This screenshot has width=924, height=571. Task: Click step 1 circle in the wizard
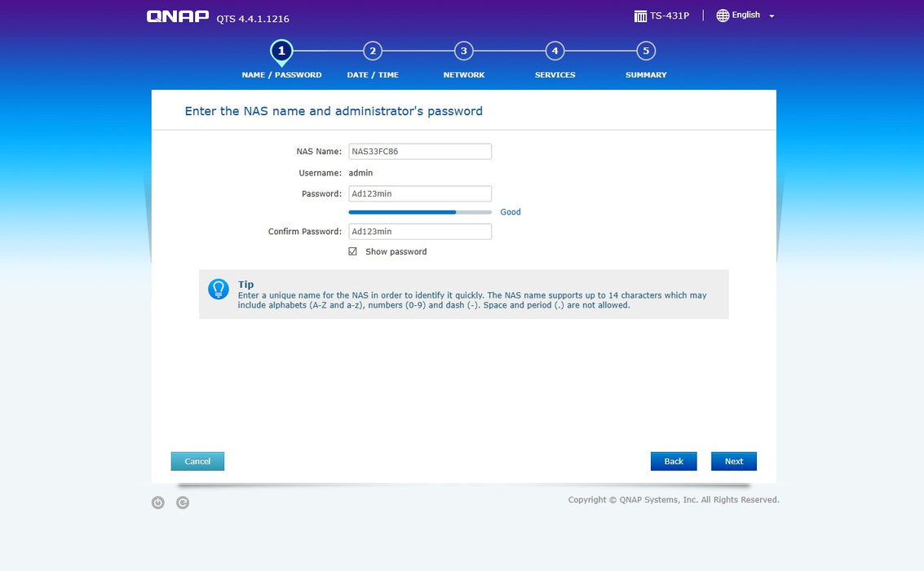pos(281,51)
